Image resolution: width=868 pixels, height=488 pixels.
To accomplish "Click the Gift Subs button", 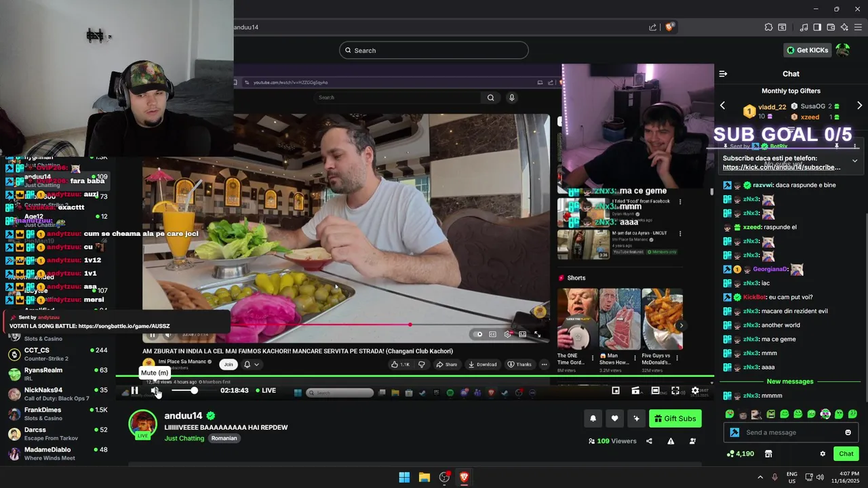I will click(675, 419).
